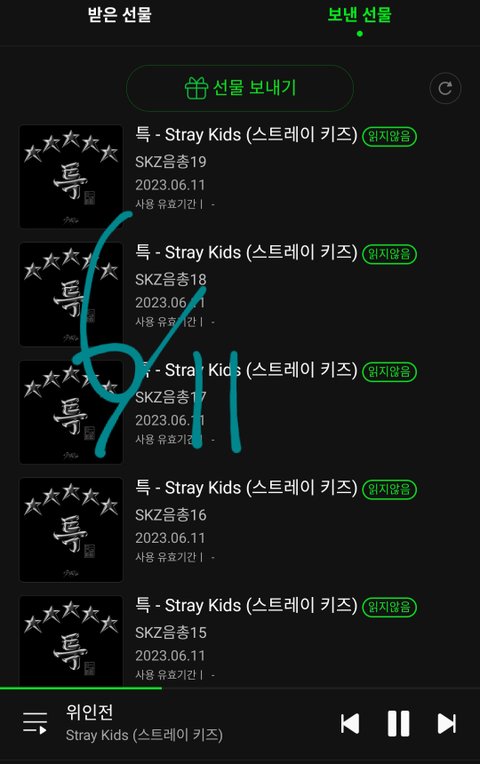Skip to the next track
The image size is (480, 764).
446,723
